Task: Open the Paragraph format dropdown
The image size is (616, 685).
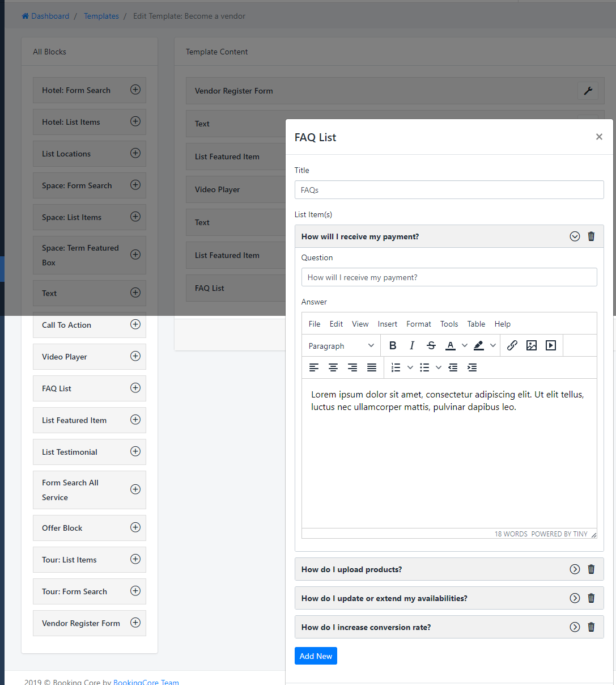Action: click(341, 346)
